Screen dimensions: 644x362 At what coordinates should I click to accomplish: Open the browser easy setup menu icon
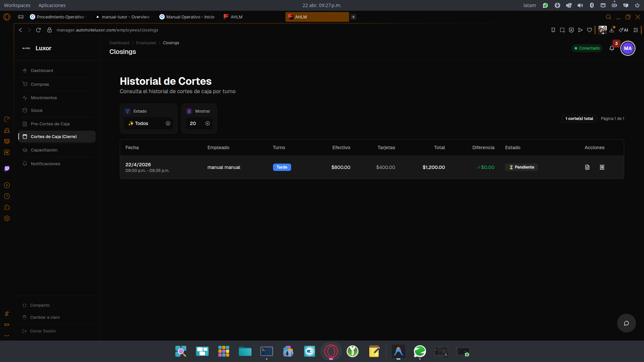tap(636, 30)
